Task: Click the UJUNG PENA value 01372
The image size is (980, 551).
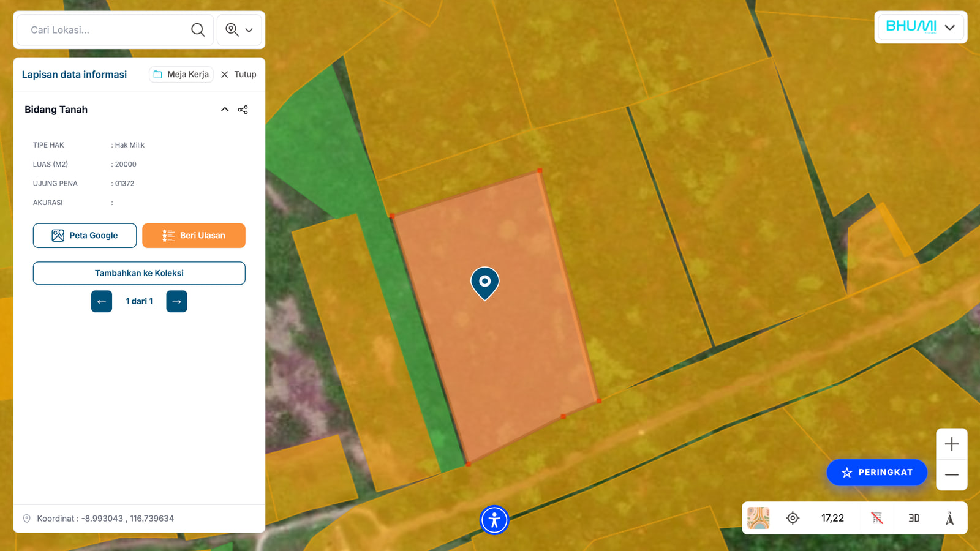Action: coord(124,183)
